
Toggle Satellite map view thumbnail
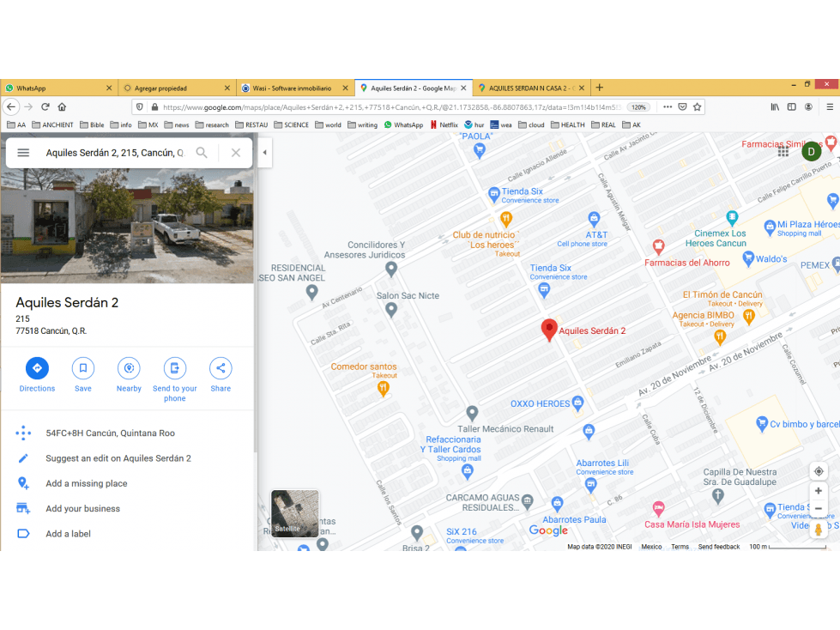(294, 513)
